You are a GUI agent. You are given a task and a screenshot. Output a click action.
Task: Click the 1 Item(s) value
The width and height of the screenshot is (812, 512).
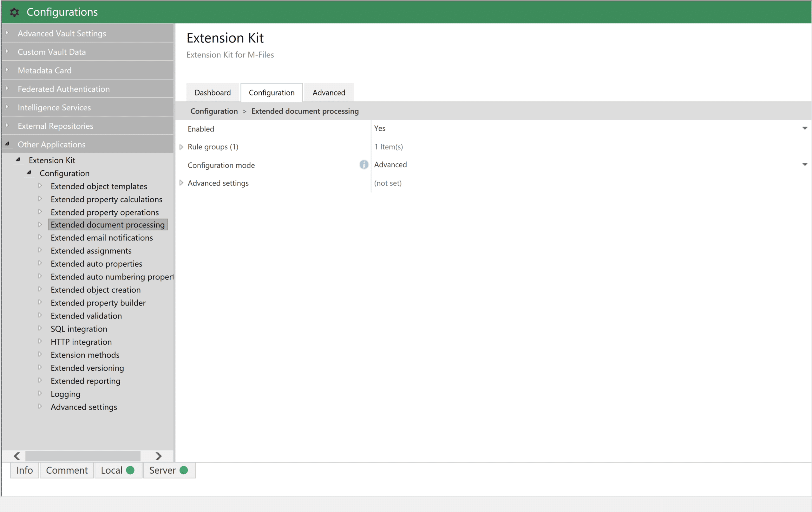(389, 147)
